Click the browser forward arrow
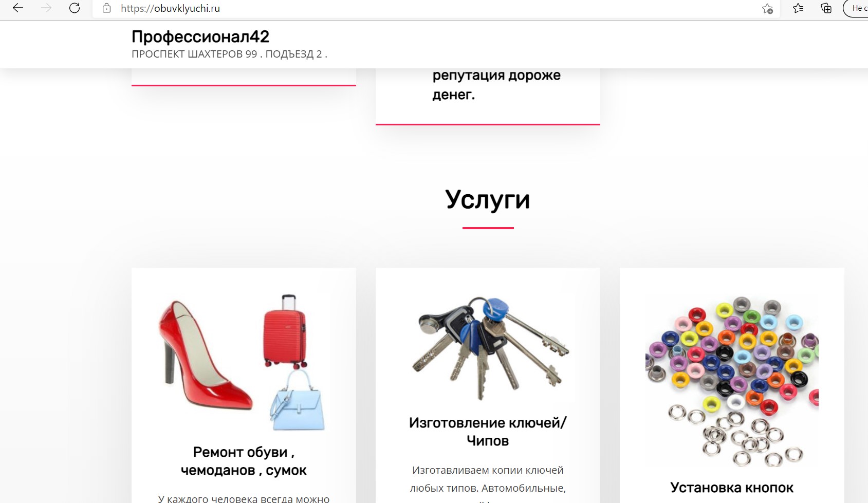The image size is (868, 503). 46,8
